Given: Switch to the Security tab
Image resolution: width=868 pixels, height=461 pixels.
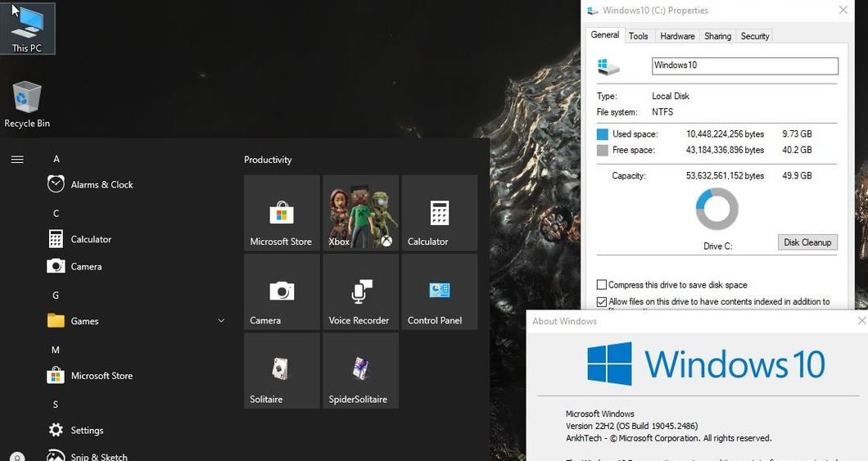Looking at the screenshot, I should click(754, 36).
